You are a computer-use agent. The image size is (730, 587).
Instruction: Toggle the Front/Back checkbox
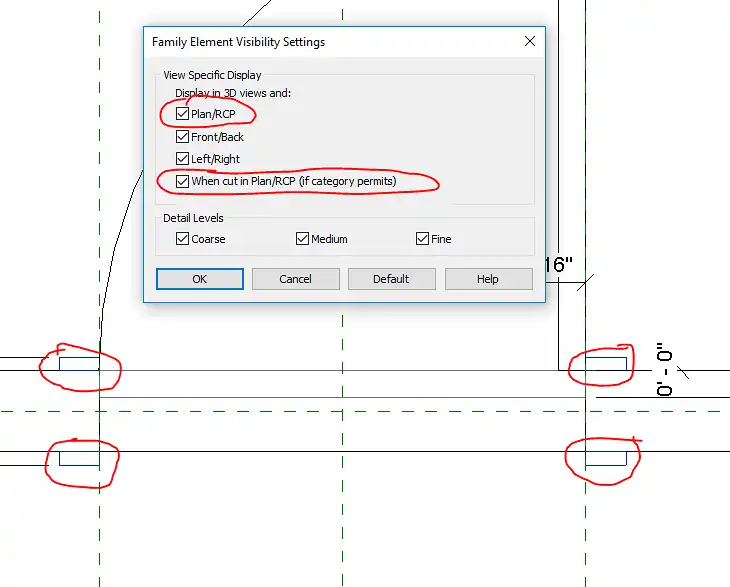tap(182, 137)
